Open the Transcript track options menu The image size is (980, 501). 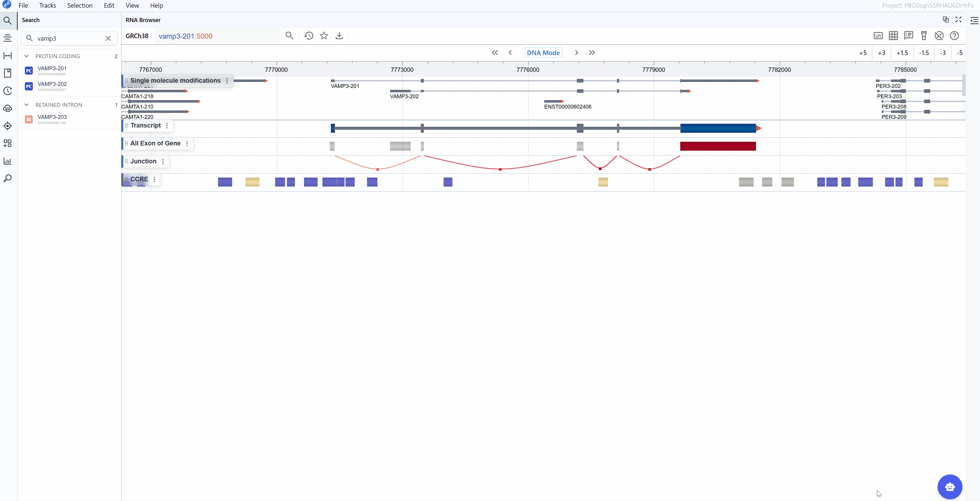(167, 126)
